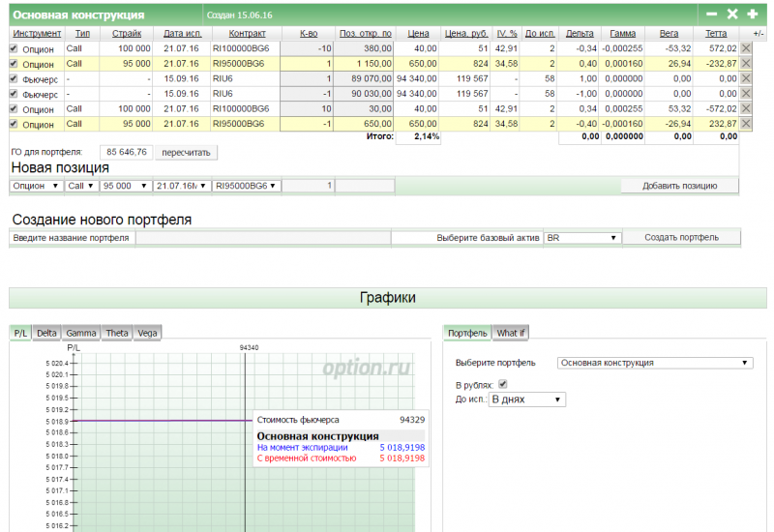Minimize the Основная конструкция portfolio panel
The image size is (774, 532).
tap(712, 15)
